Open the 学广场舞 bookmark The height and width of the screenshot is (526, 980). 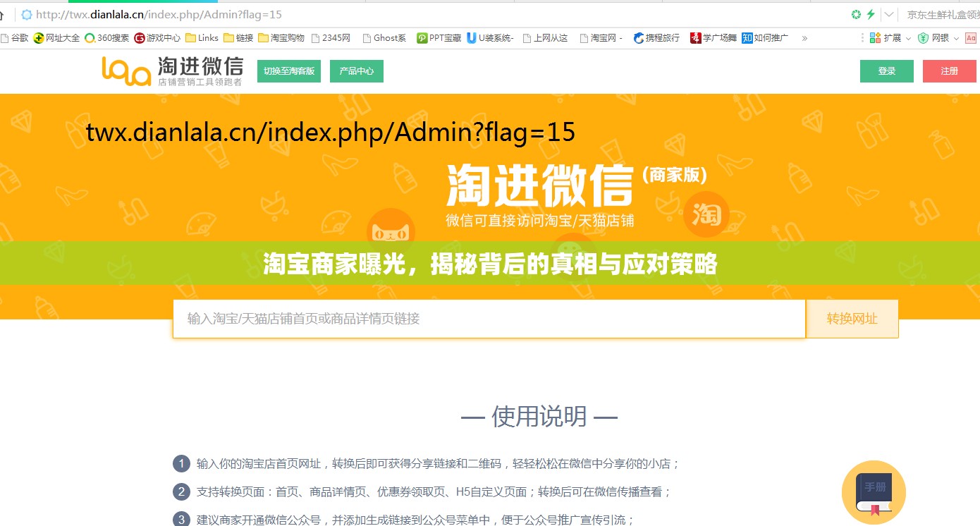(x=713, y=38)
